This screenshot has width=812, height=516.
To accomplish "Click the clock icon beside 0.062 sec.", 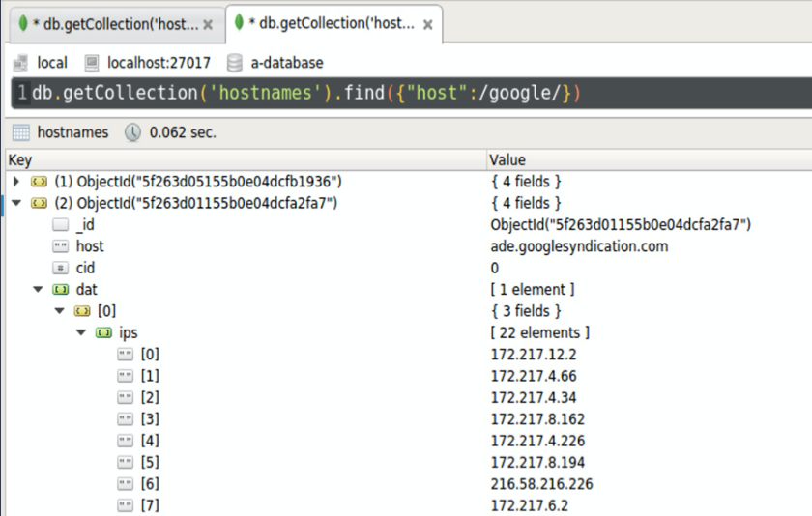I will [x=133, y=132].
